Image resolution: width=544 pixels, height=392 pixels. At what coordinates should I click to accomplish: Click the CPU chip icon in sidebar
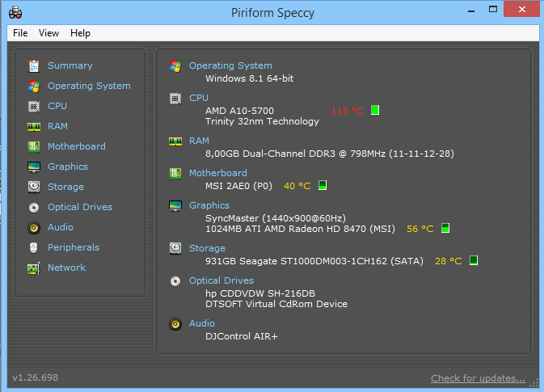[x=33, y=106]
